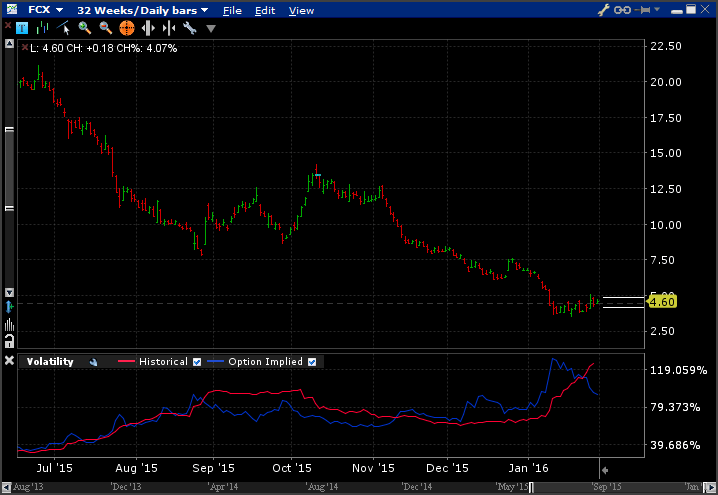Click the Oct '15 date label

tap(292, 468)
